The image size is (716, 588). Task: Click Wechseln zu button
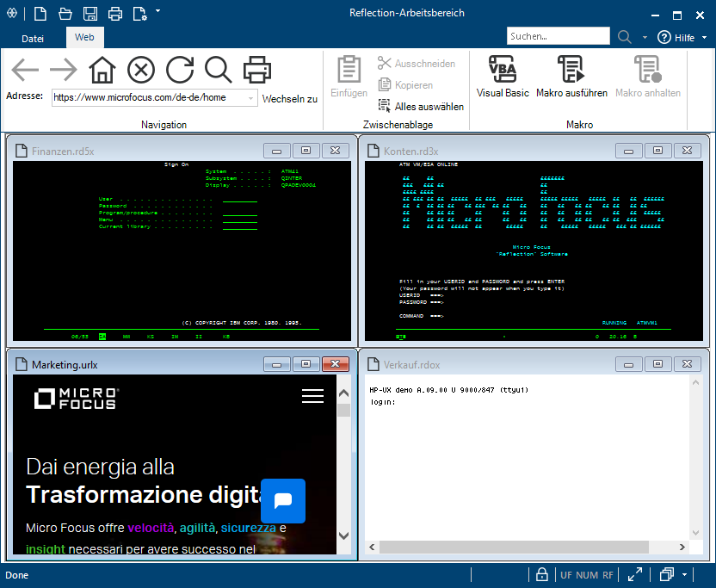click(x=289, y=99)
